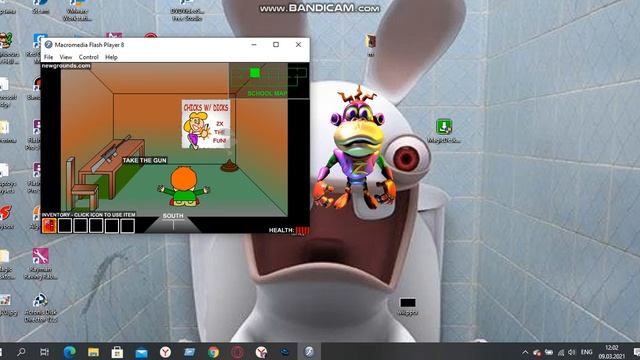Select the small desktop icon beside rabbit's ear
640x360 pixels.
click(371, 45)
